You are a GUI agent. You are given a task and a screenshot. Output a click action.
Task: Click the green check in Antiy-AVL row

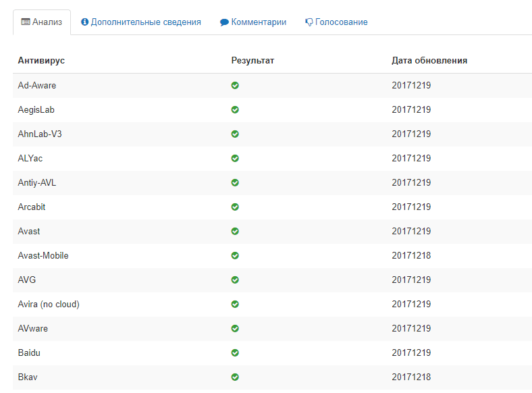pyautogui.click(x=235, y=182)
